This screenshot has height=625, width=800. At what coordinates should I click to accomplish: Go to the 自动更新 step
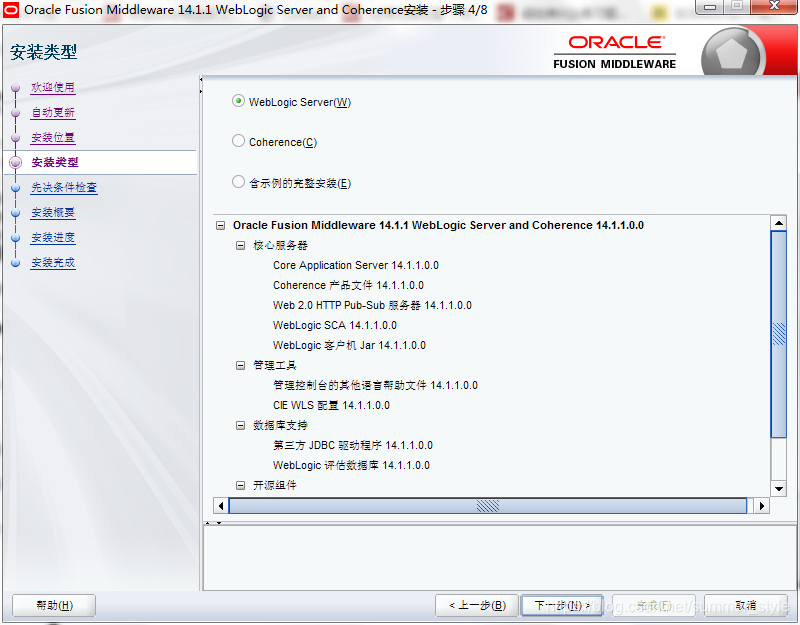point(53,112)
